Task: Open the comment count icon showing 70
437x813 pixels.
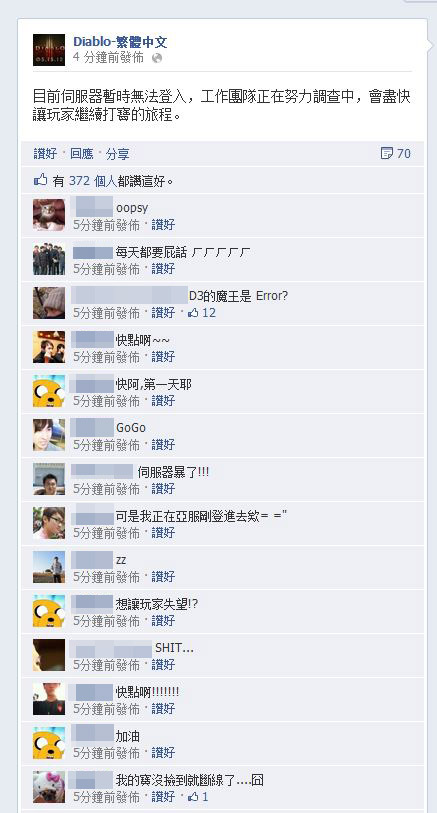Action: coord(396,153)
